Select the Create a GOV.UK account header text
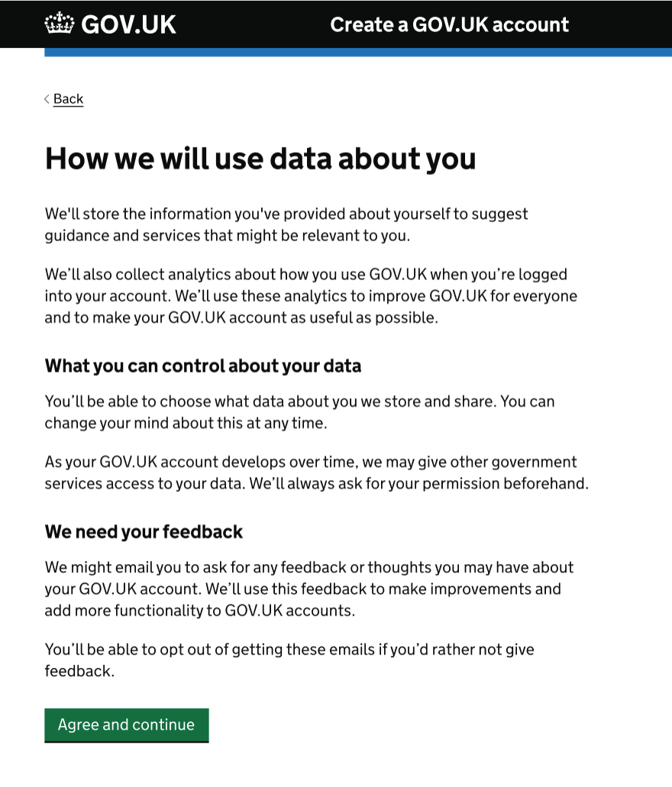 [x=449, y=24]
